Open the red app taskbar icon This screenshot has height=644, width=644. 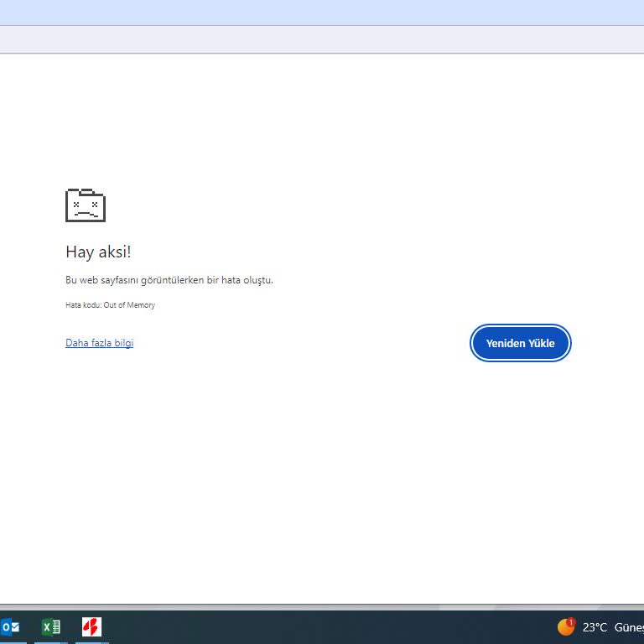(91, 627)
